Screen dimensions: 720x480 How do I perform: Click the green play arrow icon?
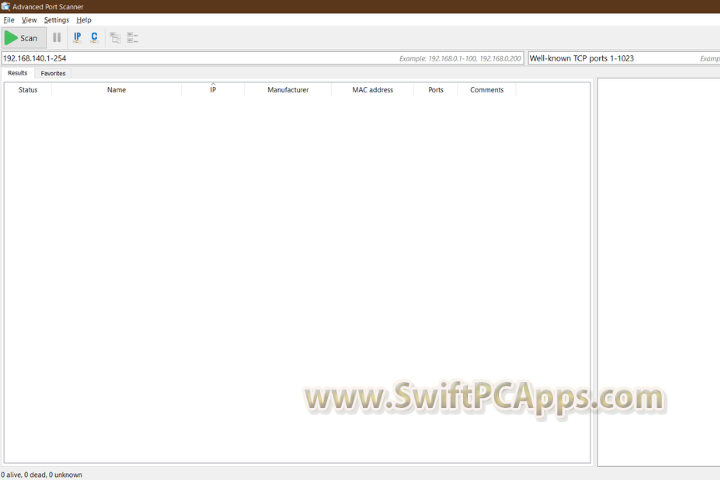(x=11, y=38)
